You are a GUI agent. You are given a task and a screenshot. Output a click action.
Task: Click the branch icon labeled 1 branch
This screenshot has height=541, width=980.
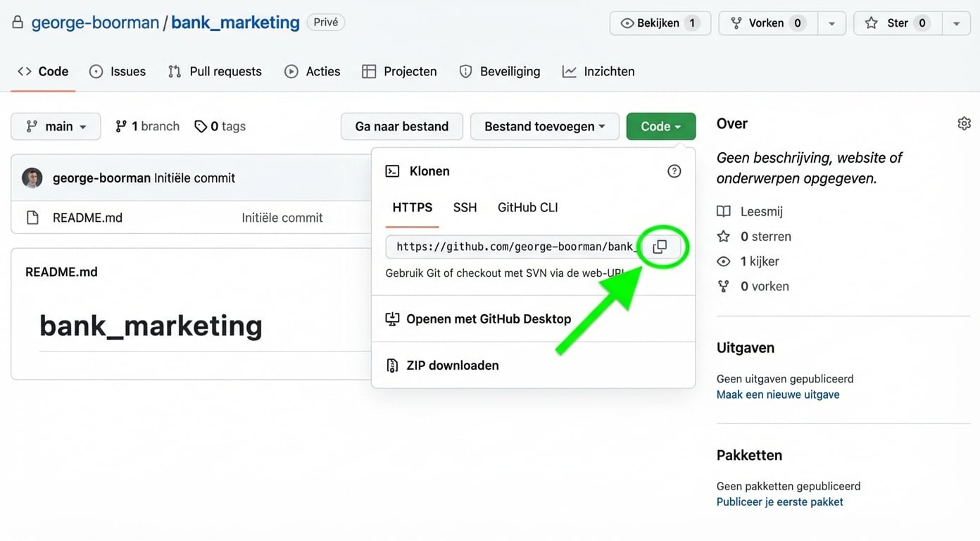(120, 125)
